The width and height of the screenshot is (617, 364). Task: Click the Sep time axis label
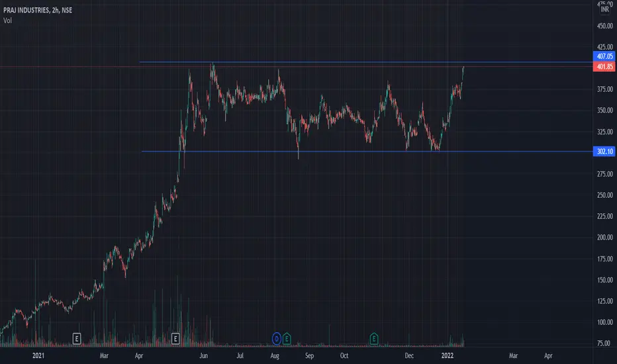pyautogui.click(x=309, y=356)
